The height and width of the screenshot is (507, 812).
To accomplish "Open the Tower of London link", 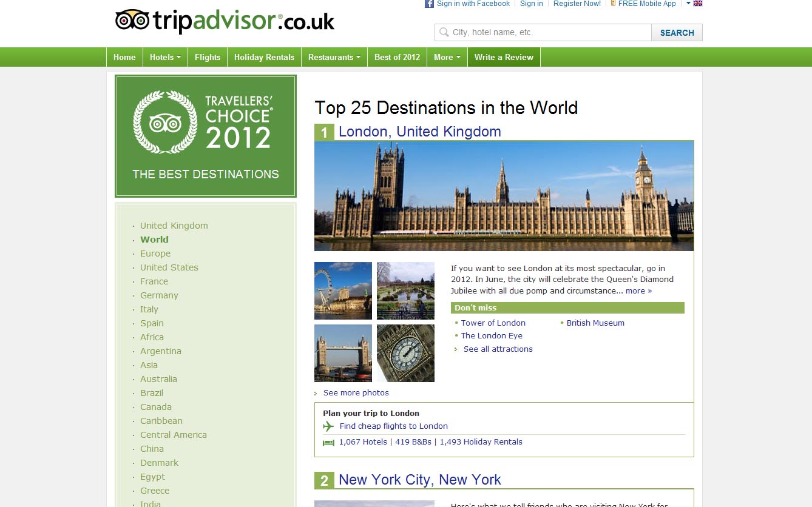I will coord(493,323).
